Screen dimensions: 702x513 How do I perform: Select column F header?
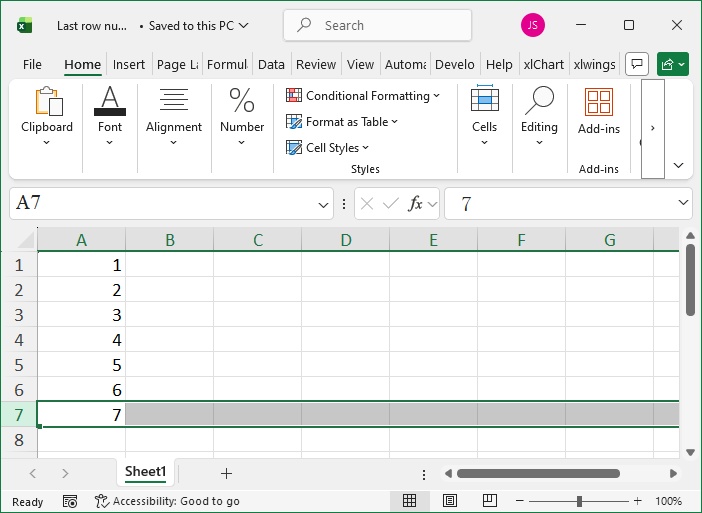point(521,240)
